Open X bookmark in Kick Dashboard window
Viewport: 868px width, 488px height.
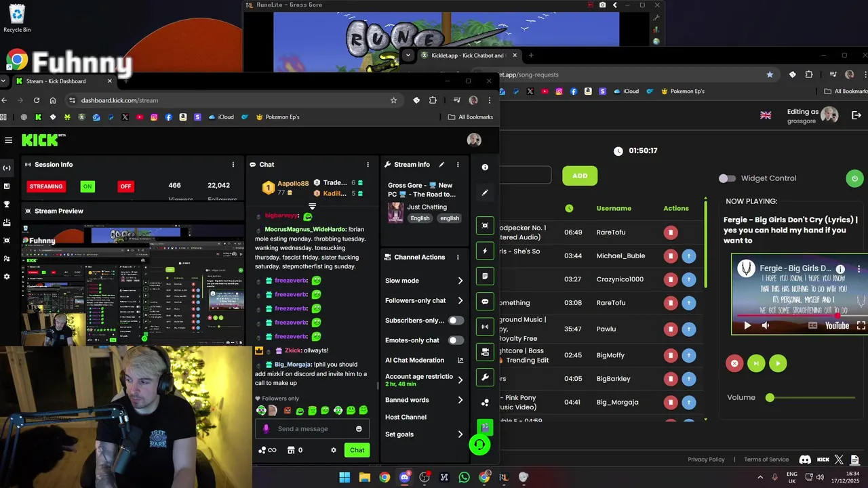click(x=125, y=117)
